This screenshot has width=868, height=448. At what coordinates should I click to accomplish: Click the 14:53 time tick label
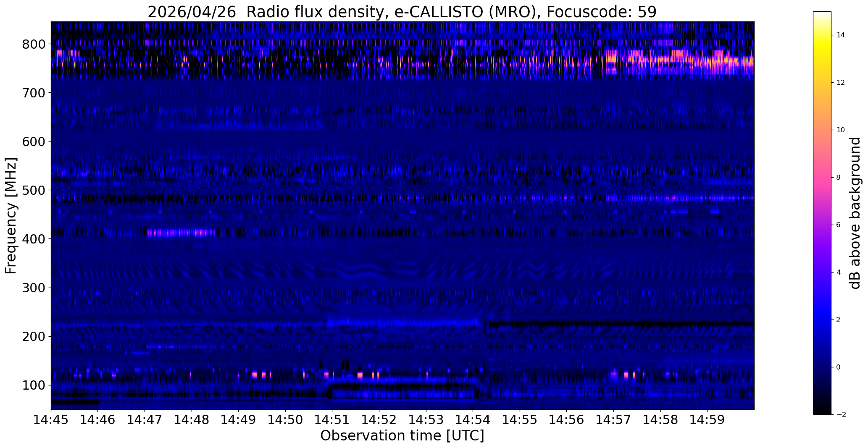[426, 419]
